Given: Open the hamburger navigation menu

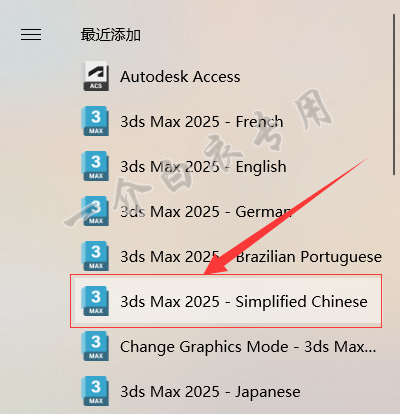Looking at the screenshot, I should pos(31,35).
